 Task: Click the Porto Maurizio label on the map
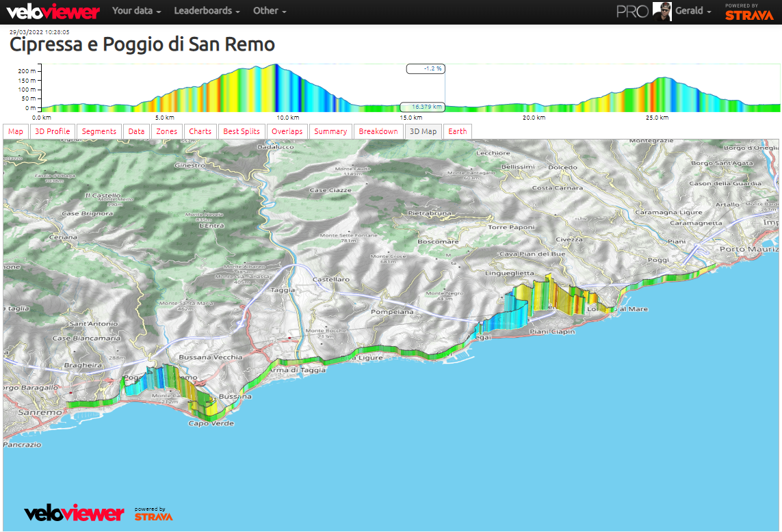pos(748,249)
